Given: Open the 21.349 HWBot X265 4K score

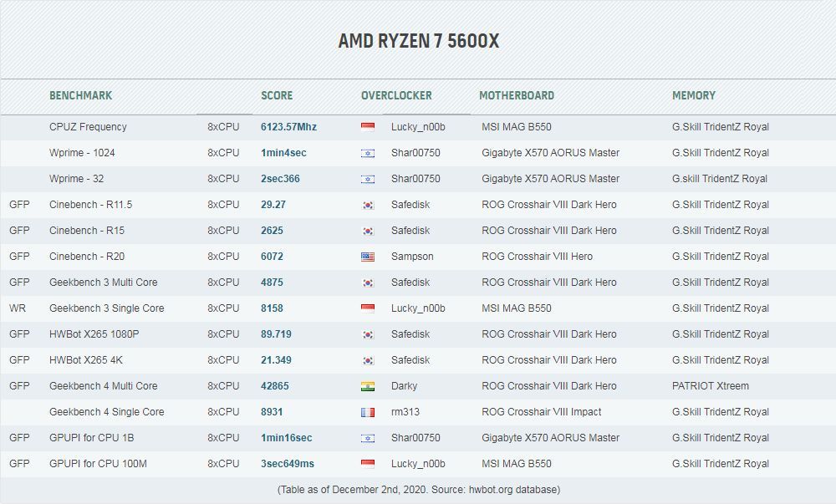Looking at the screenshot, I should coord(276,360).
